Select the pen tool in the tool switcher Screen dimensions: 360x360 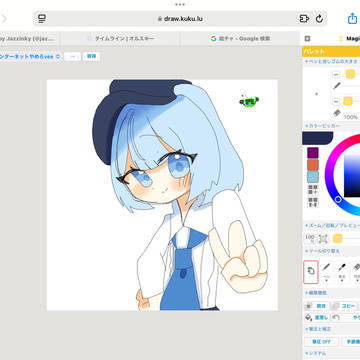(326, 272)
